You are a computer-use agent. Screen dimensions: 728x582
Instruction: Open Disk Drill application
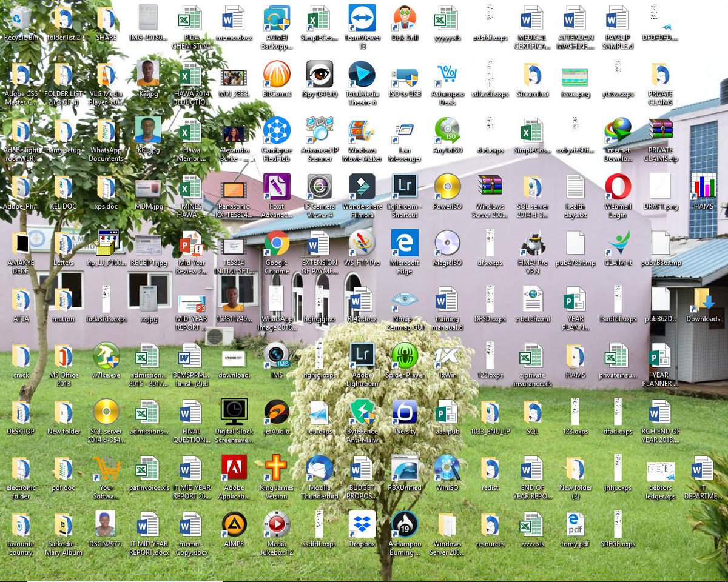tap(405, 18)
